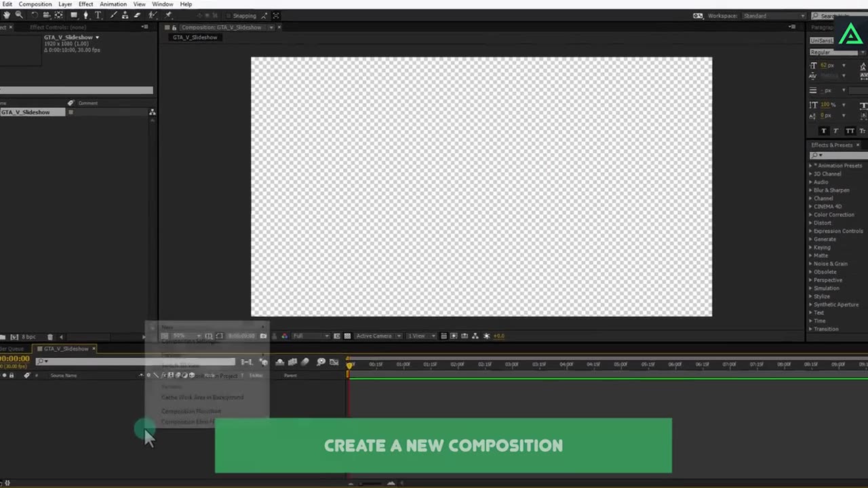Open the Layer menu
The width and height of the screenshot is (868, 488).
(x=65, y=4)
